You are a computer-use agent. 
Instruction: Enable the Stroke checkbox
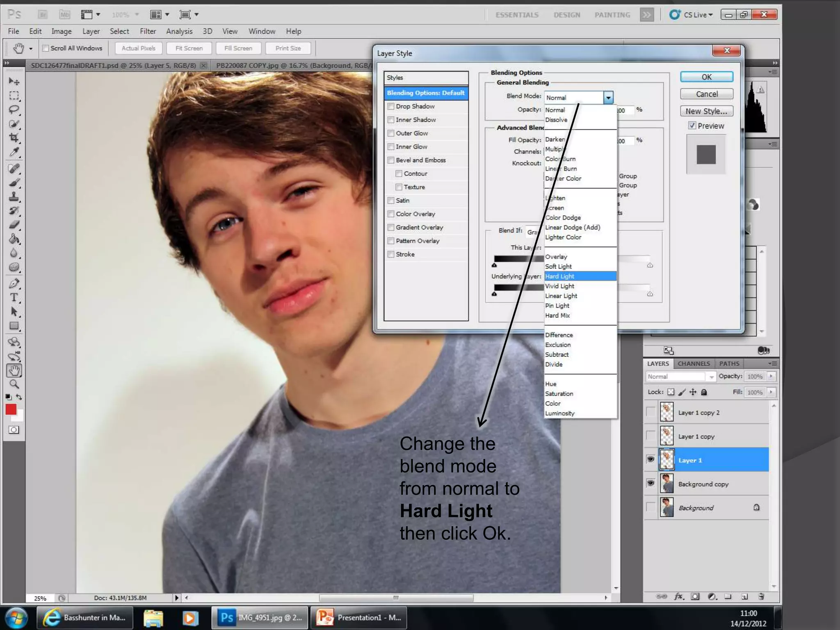click(391, 254)
